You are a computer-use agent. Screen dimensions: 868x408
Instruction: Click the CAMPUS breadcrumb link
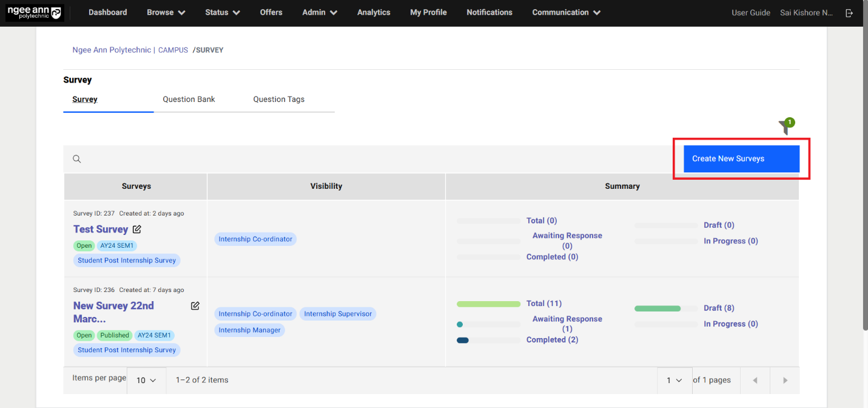tap(173, 50)
